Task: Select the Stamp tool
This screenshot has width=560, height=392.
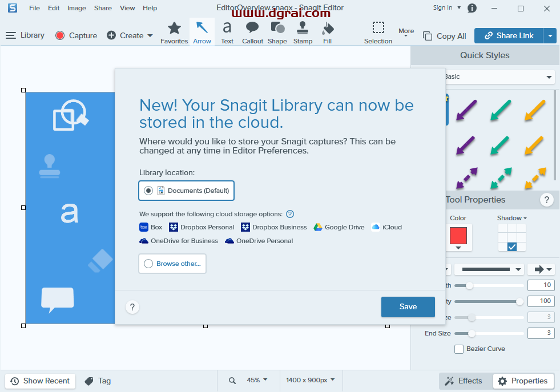Action: [x=303, y=33]
